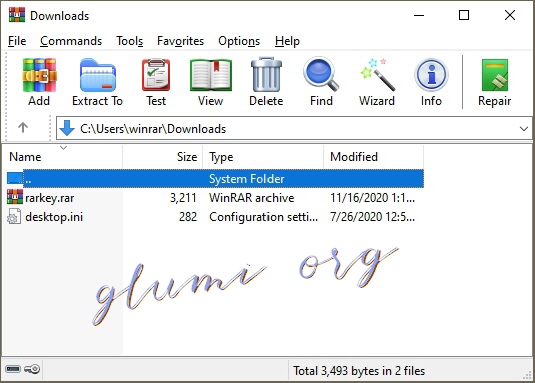
Task: Open the File menu
Action: pos(17,41)
